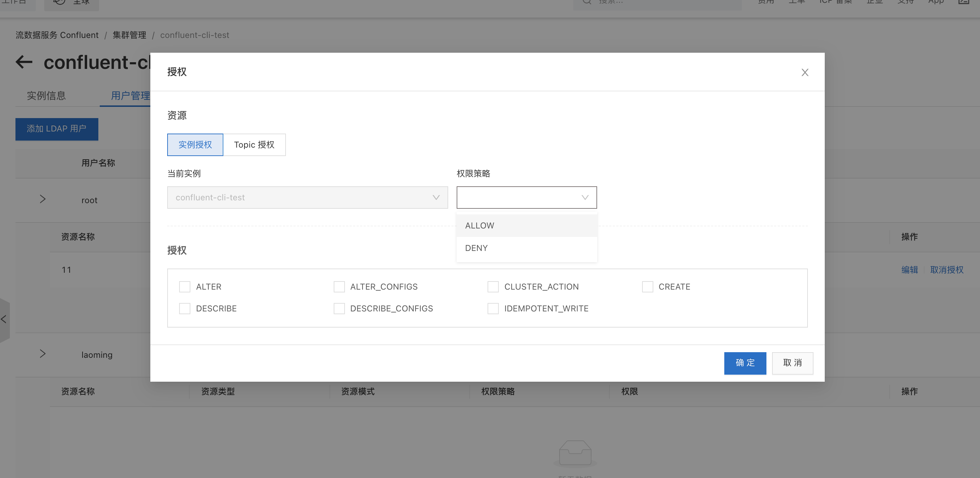Viewport: 980px width, 478px height.
Task: Click resource name cell 11
Action: 67,270
